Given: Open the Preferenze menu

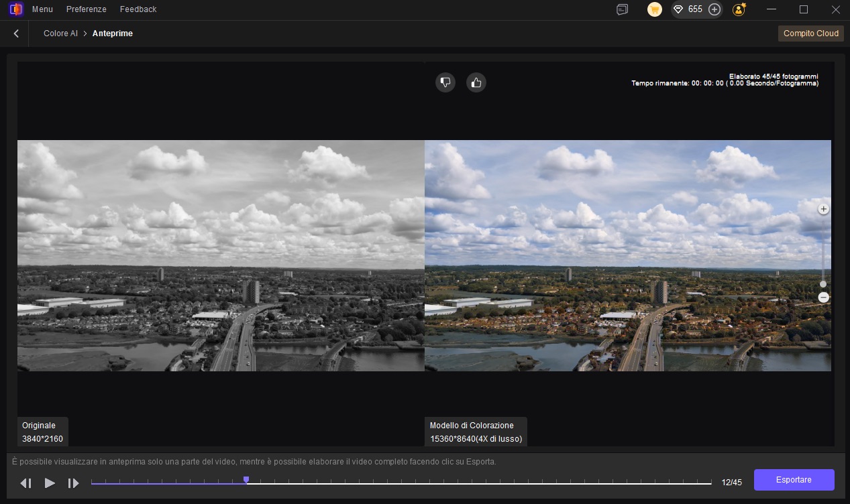Looking at the screenshot, I should 86,9.
